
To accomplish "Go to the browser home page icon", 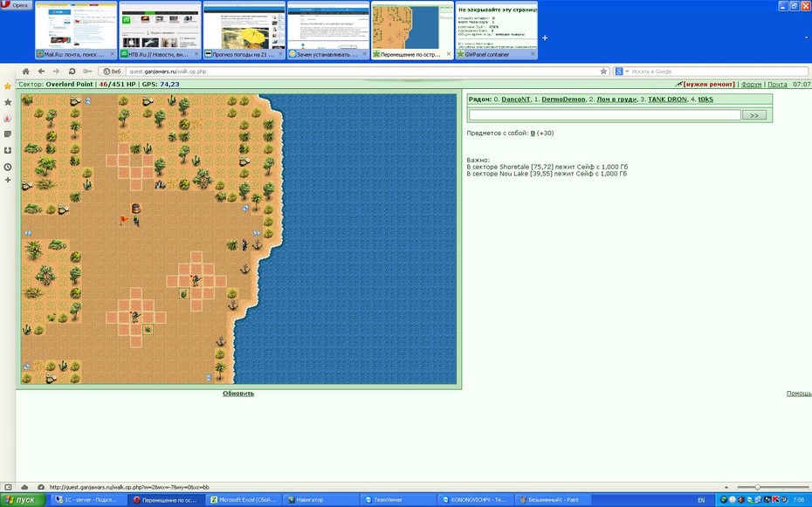I will 25,72.
